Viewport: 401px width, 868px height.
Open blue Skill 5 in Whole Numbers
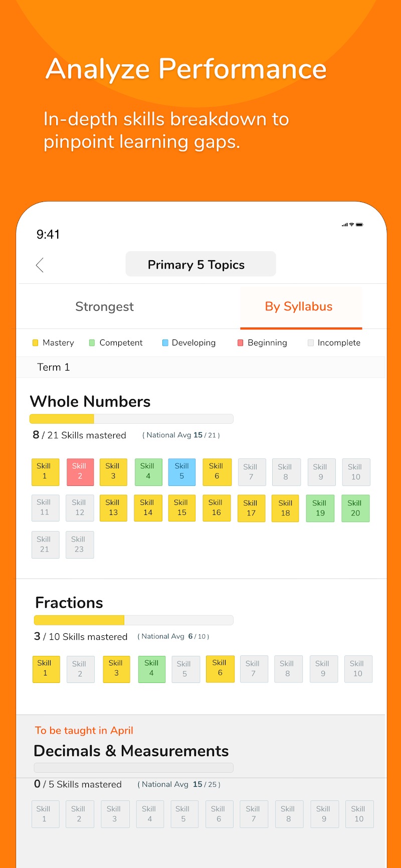pos(182,471)
